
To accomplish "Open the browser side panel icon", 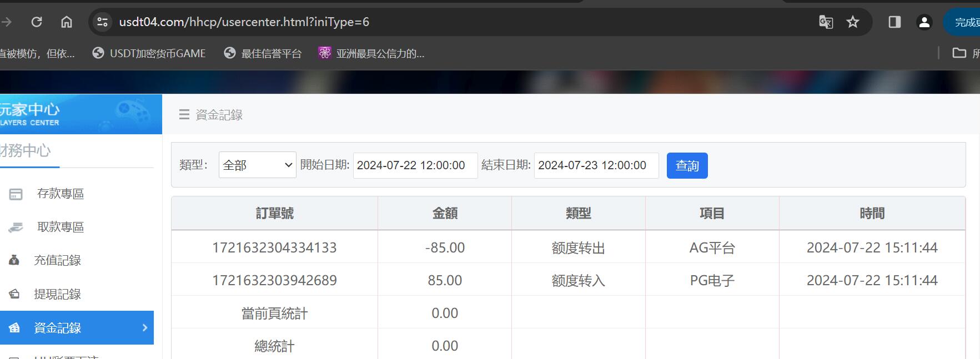I will point(894,22).
